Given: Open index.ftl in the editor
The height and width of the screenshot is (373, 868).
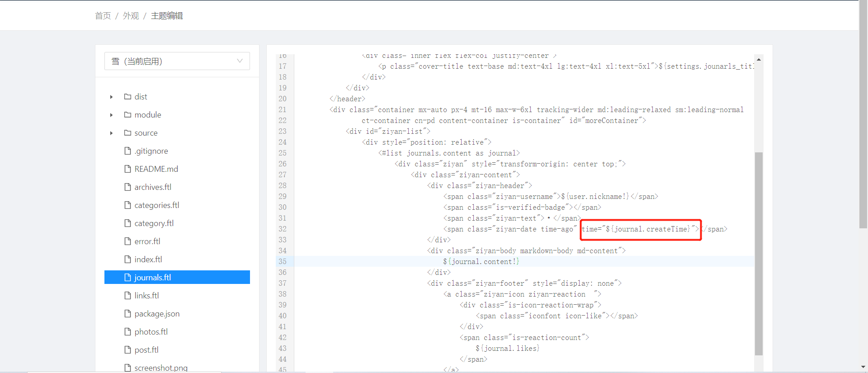Looking at the screenshot, I should pyautogui.click(x=148, y=259).
